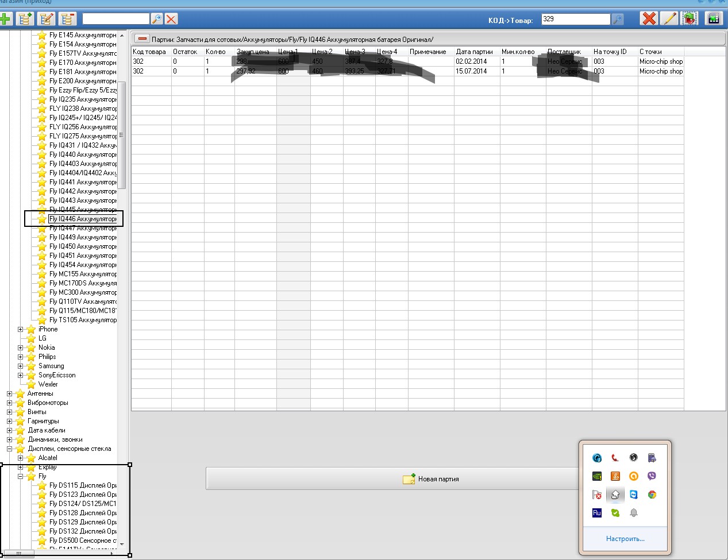This screenshot has width=728, height=560.
Task: Expand the iPhone tree folder
Action: 21,330
